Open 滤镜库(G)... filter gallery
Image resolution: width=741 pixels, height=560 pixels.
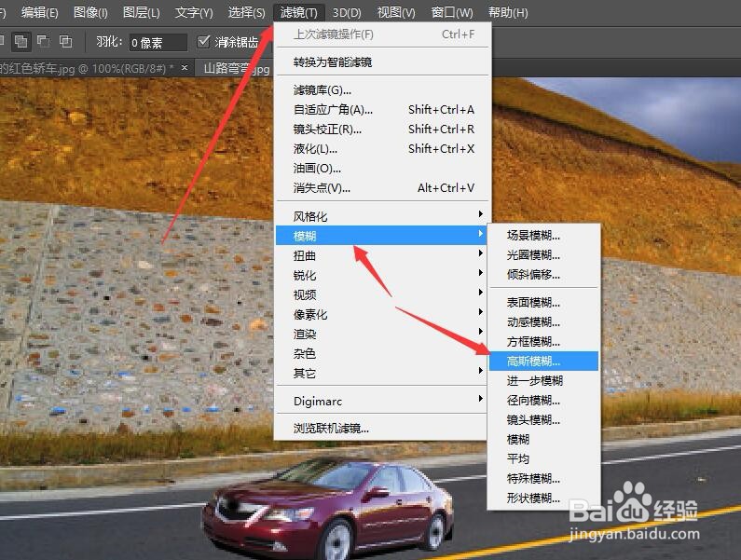(382, 89)
